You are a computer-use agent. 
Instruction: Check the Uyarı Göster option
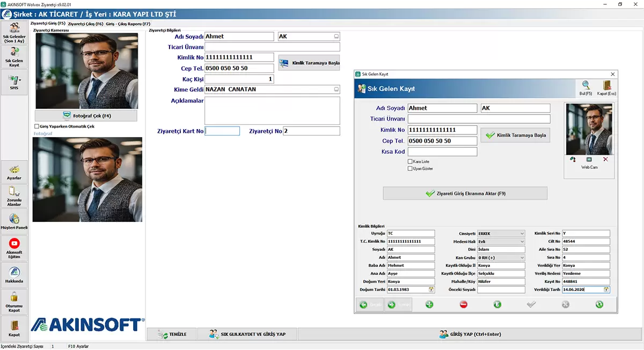[411, 169]
